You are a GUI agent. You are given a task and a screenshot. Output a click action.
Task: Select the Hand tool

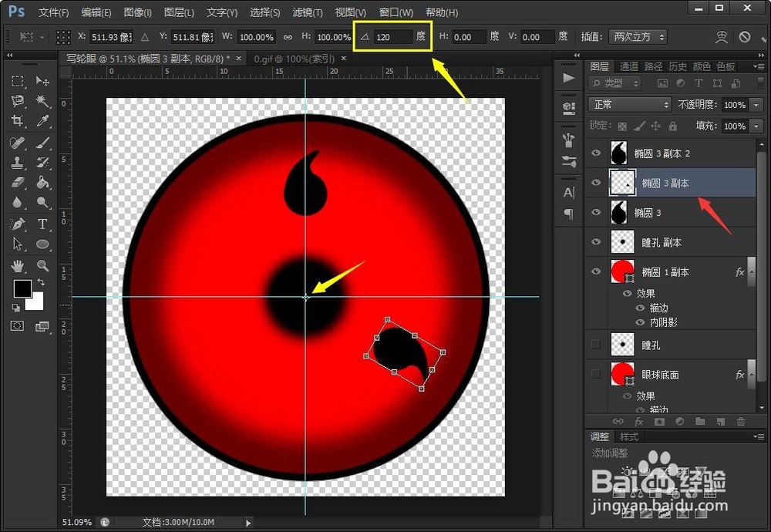[x=18, y=266]
